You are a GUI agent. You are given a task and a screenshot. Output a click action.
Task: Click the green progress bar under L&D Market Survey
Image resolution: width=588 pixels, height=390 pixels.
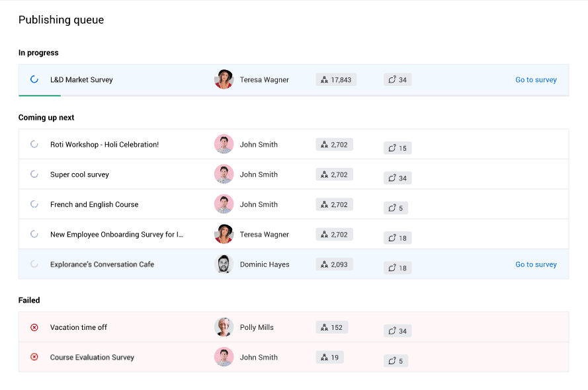pos(40,95)
